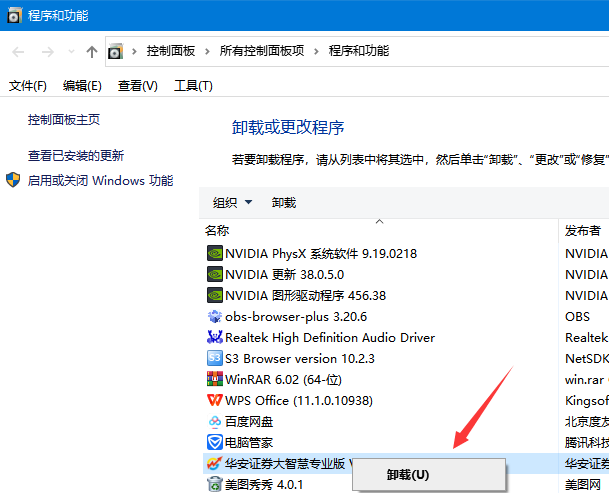Open the 编辑(E) menu
This screenshot has height=493, width=609.
[x=82, y=85]
